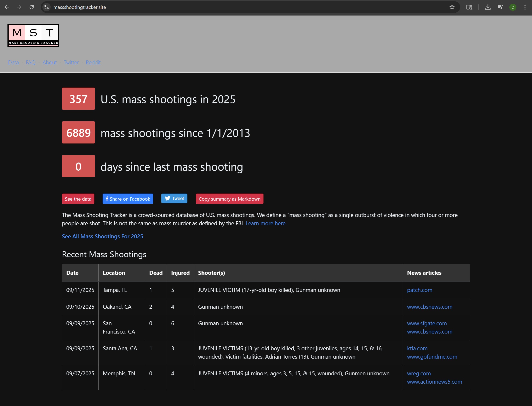Click the browser back arrow

tap(7, 7)
